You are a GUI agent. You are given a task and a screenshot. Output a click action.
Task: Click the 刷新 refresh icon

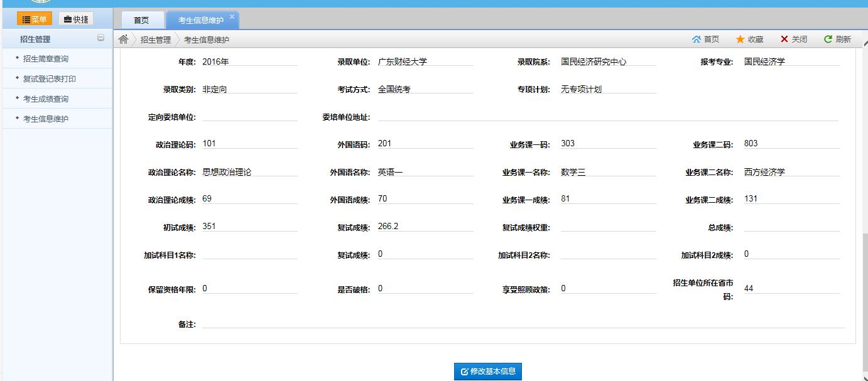(828, 40)
